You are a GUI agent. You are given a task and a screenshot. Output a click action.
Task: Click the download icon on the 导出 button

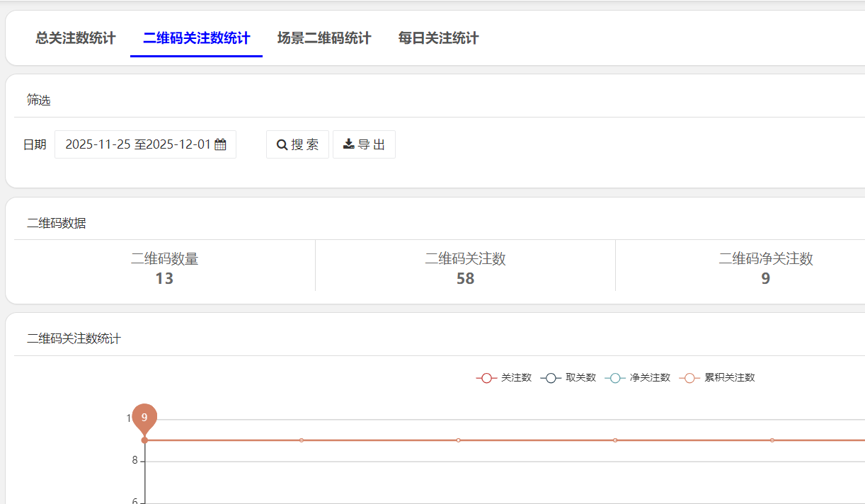click(x=348, y=144)
